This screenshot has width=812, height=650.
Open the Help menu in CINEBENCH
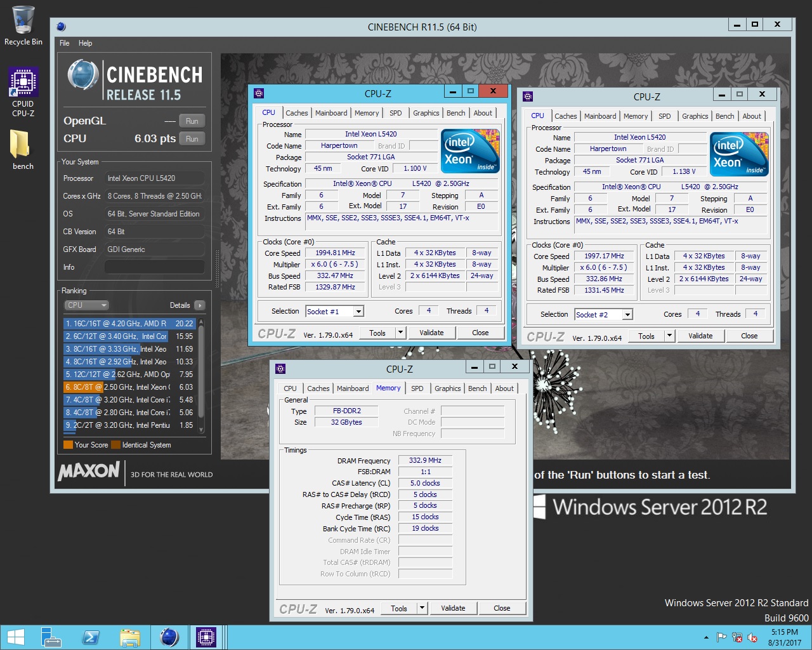tap(86, 43)
